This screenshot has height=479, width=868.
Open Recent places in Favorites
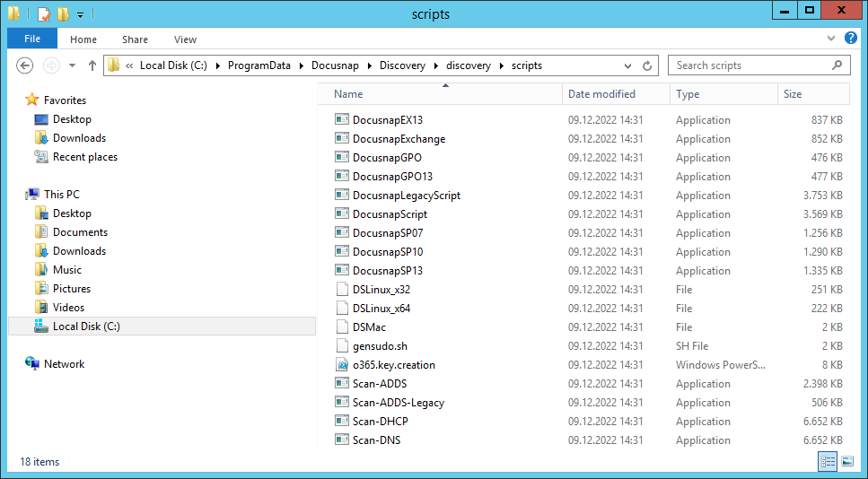(x=84, y=157)
